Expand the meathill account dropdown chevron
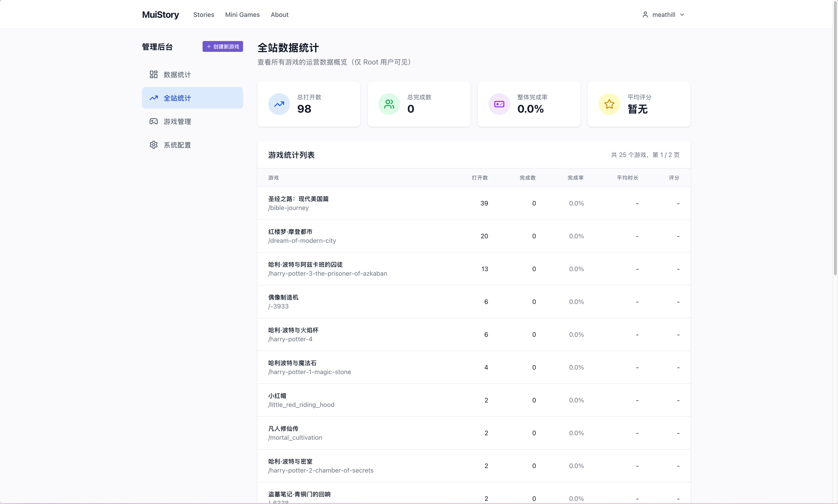Viewport: 838px width, 504px height. [x=682, y=15]
